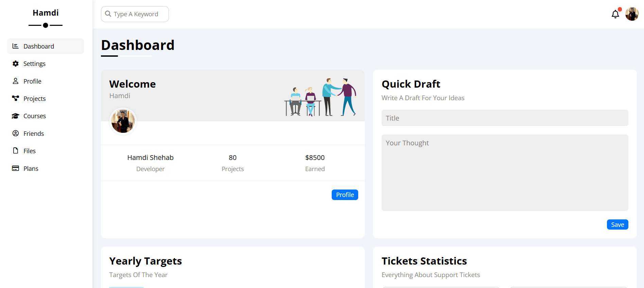This screenshot has height=288, width=644.
Task: Click the Welcome card profile photo
Action: (x=123, y=121)
